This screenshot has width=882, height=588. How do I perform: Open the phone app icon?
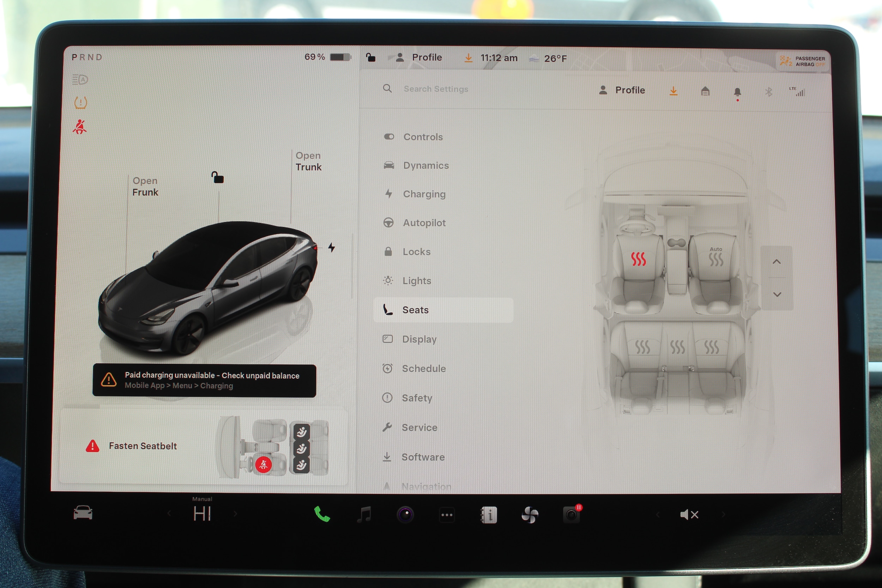(322, 514)
